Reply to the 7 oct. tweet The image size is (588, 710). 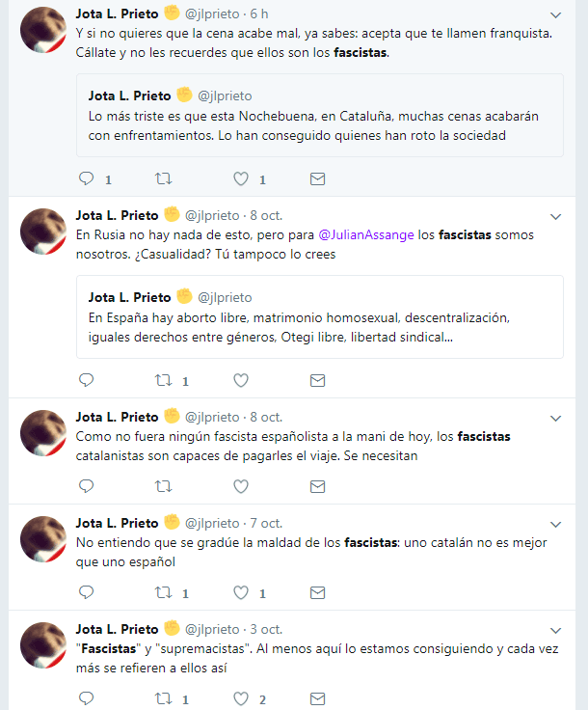[86, 592]
